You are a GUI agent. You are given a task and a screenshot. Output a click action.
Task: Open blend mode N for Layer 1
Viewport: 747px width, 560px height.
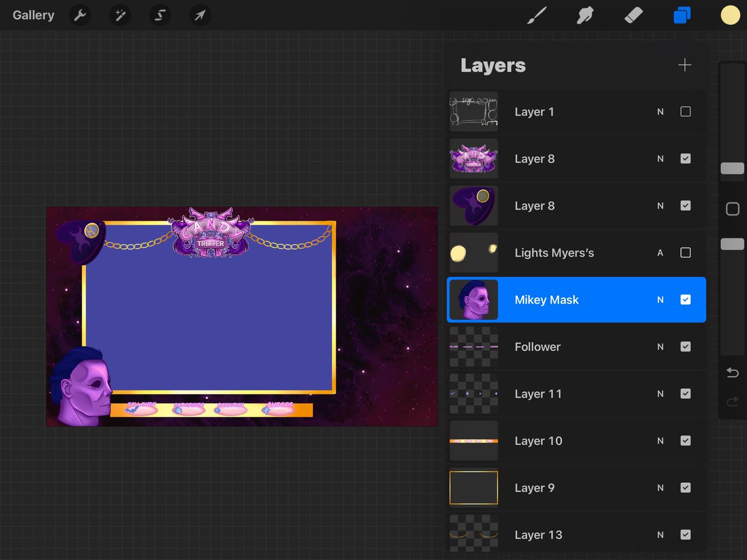[x=660, y=112]
